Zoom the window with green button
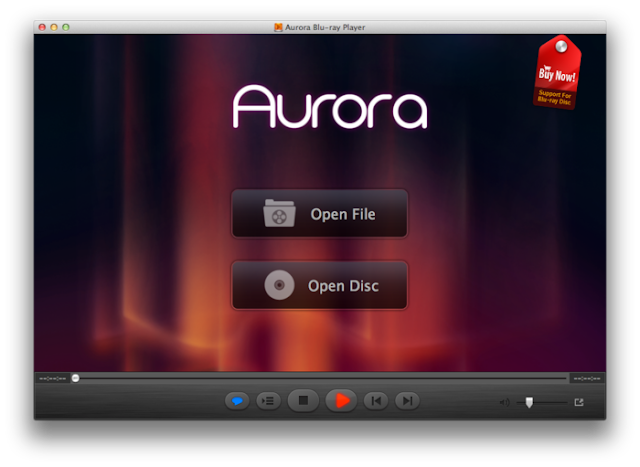 [66, 27]
